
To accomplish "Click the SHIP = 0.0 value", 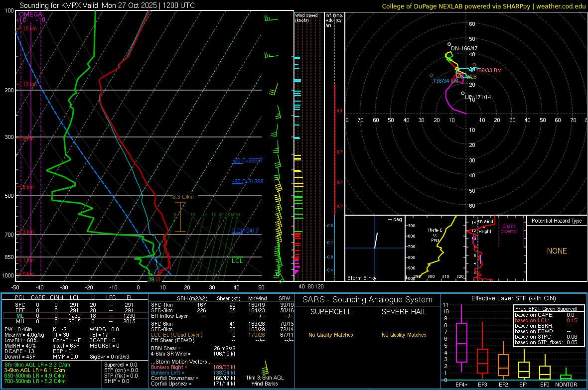I will pyautogui.click(x=117, y=382).
